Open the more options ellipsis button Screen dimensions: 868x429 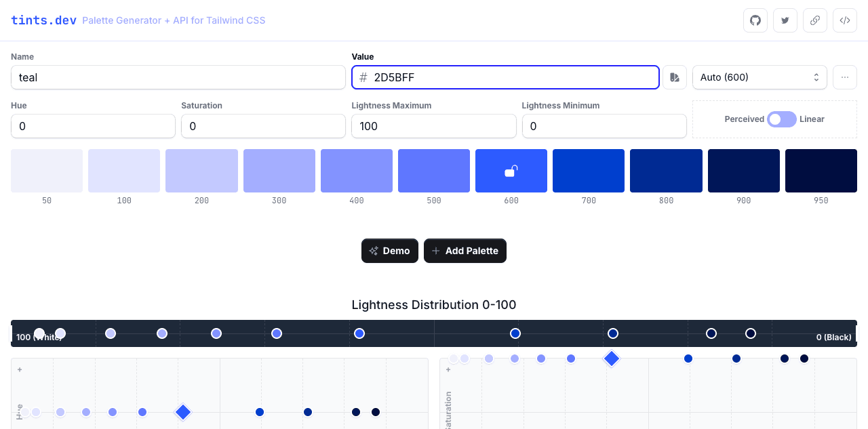coord(845,77)
